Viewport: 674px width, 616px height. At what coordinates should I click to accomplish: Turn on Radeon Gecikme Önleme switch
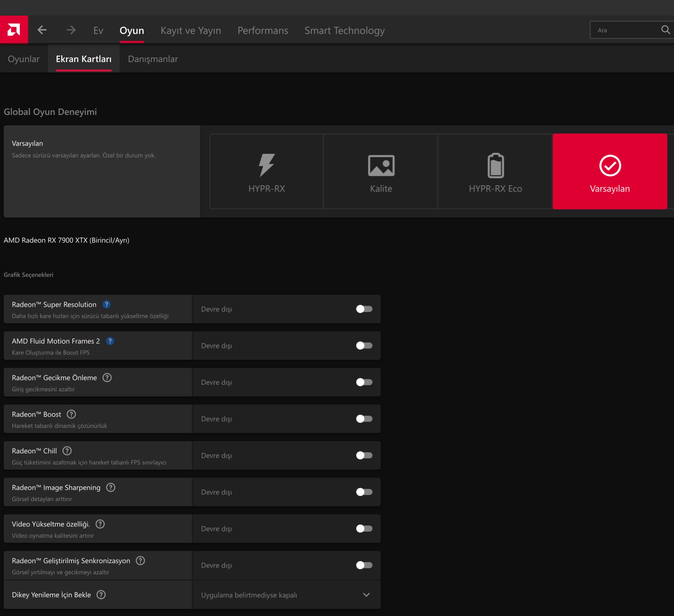364,382
